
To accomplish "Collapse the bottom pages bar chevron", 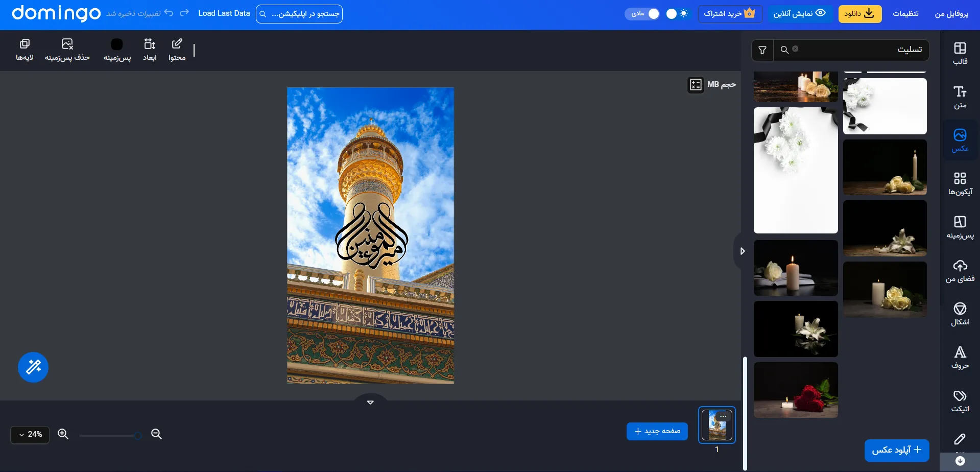I will click(371, 402).
